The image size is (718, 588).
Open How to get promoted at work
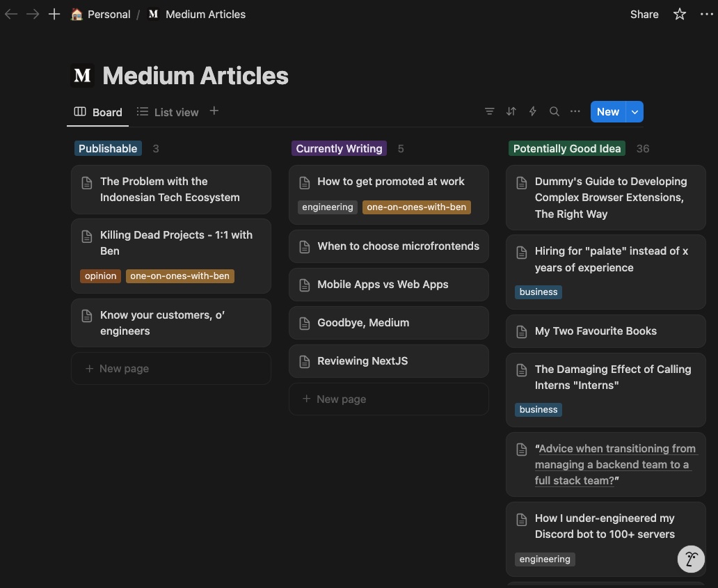pyautogui.click(x=388, y=195)
